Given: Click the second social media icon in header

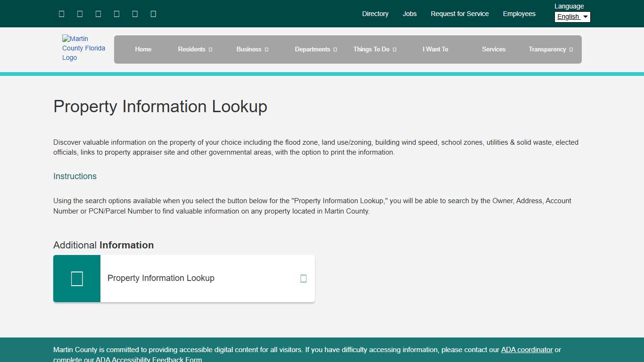Looking at the screenshot, I should click(80, 14).
